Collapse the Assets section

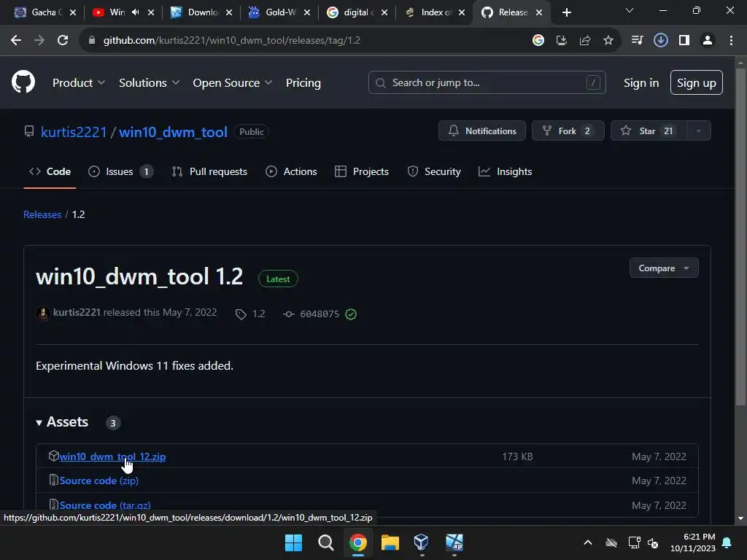pyautogui.click(x=63, y=422)
